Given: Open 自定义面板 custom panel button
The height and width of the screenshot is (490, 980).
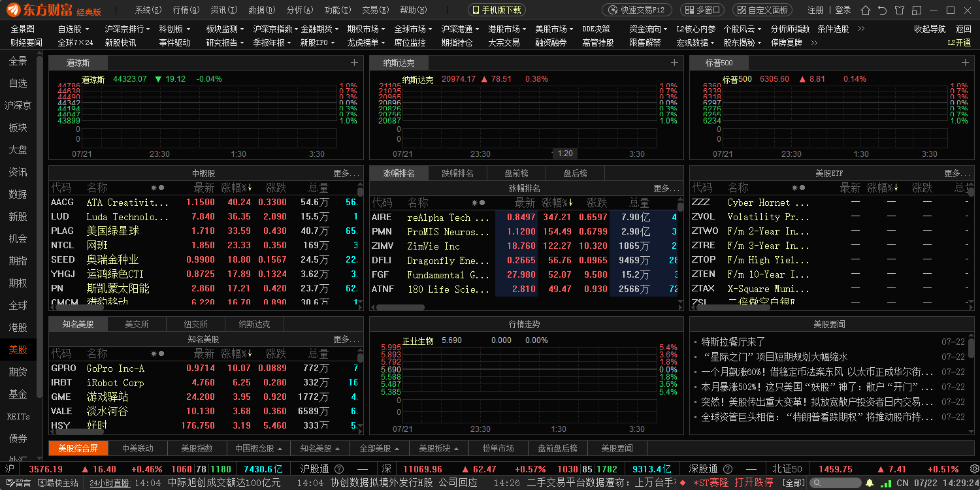Looking at the screenshot, I should coord(762,10).
